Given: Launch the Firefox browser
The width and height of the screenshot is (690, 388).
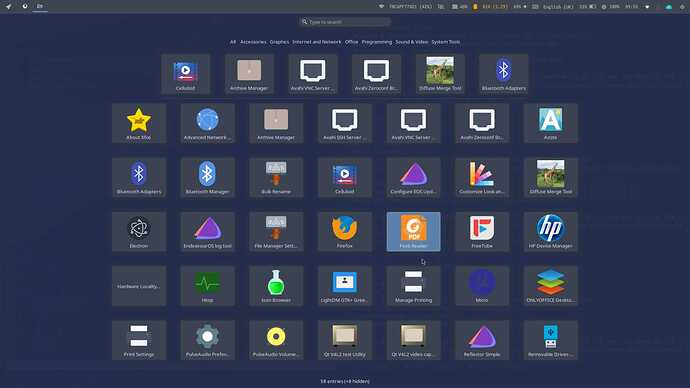Looking at the screenshot, I should click(x=345, y=232).
